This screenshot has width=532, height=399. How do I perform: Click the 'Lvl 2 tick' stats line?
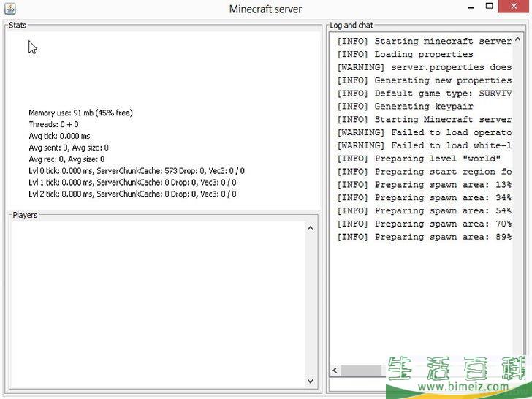133,194
